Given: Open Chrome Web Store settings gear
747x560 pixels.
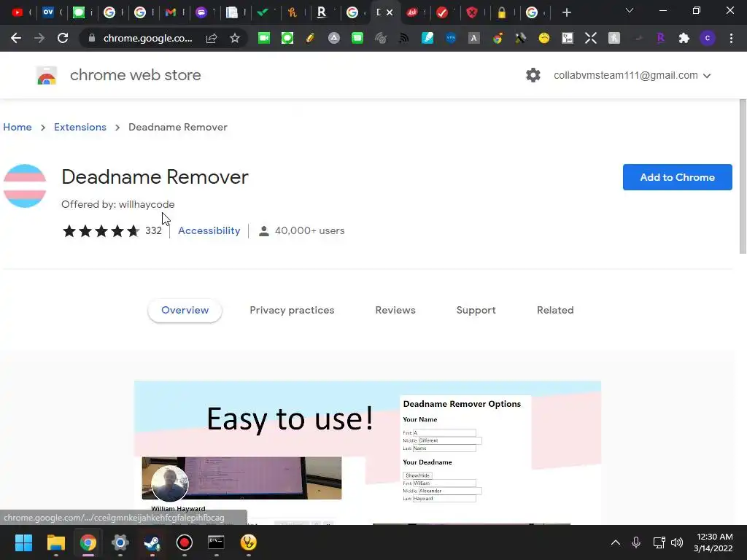Looking at the screenshot, I should [x=533, y=75].
